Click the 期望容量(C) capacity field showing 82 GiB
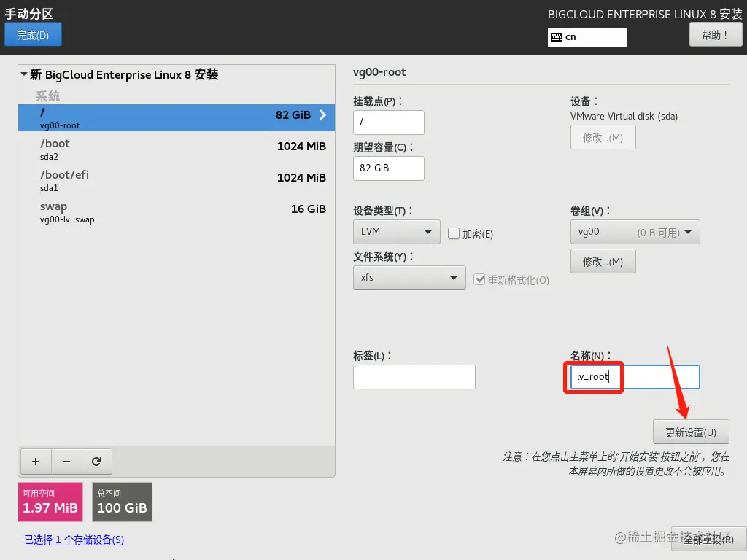Viewport: 747px width, 560px height. tap(389, 168)
